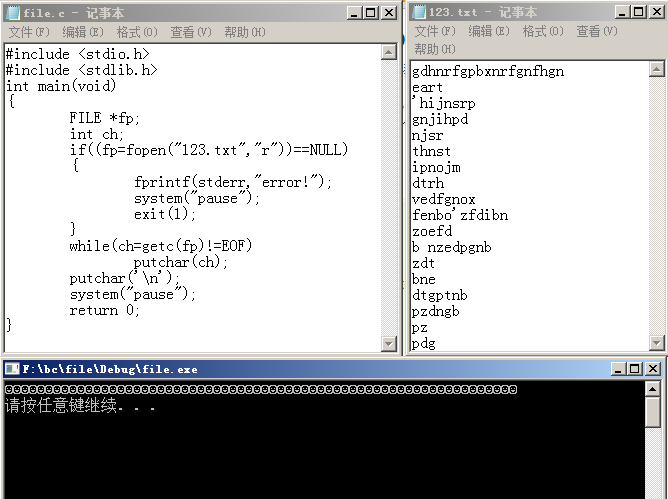Screen dimensions: 668x499
Task: Select 格式 menu in 123.txt Notepad
Action: 543,32
